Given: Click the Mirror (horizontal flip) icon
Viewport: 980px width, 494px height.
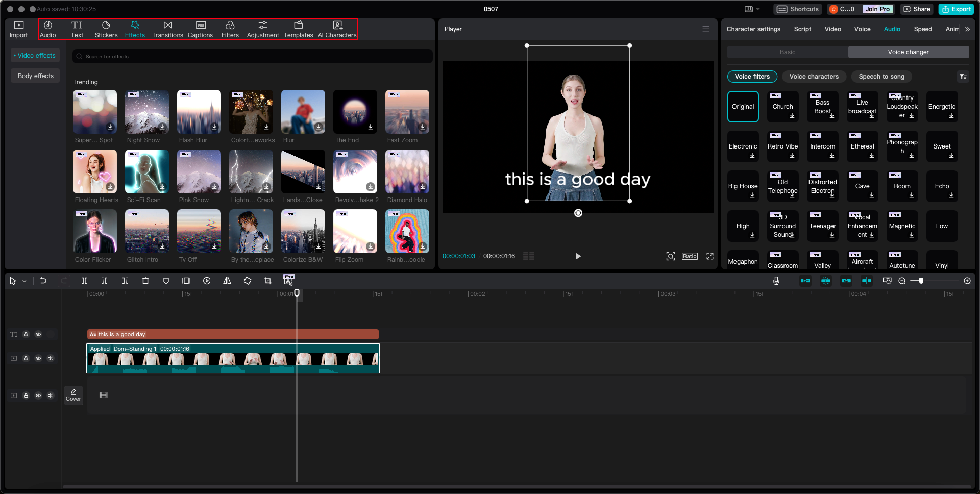Looking at the screenshot, I should click(x=227, y=281).
